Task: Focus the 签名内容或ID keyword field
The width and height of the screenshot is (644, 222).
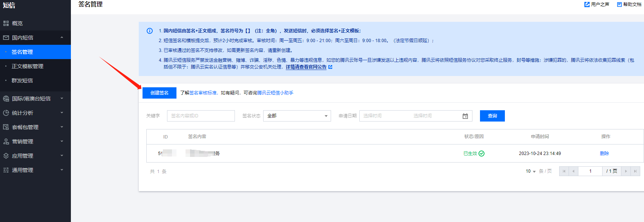Action: coord(201,116)
